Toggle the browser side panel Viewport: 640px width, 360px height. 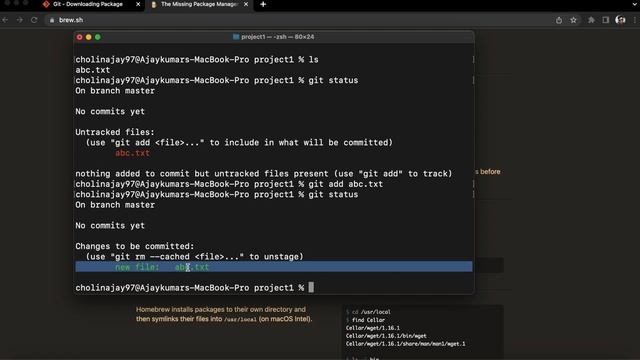[x=606, y=20]
